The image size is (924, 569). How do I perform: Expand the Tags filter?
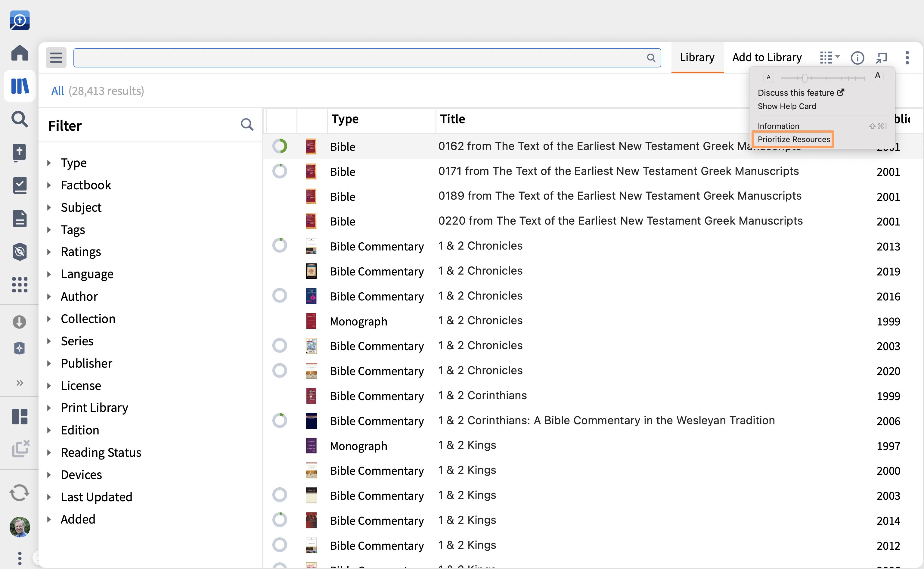[x=49, y=229]
